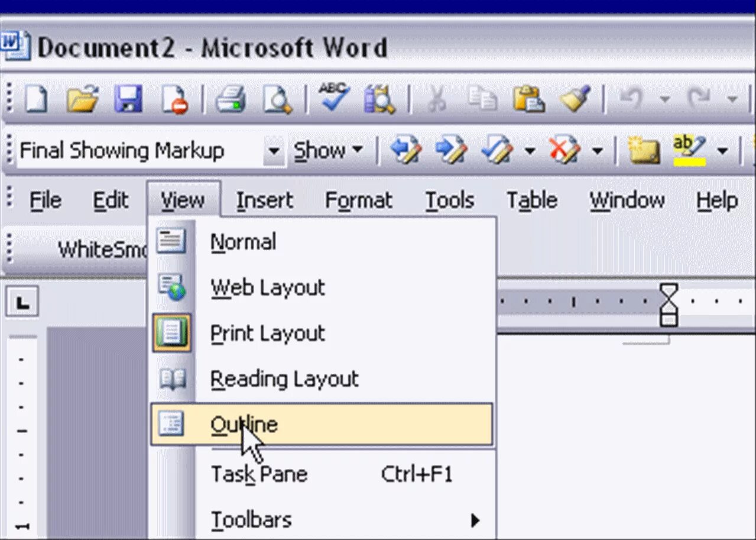Image resolution: width=756 pixels, height=540 pixels.
Task: Open the Task Pane entry
Action: pos(322,474)
